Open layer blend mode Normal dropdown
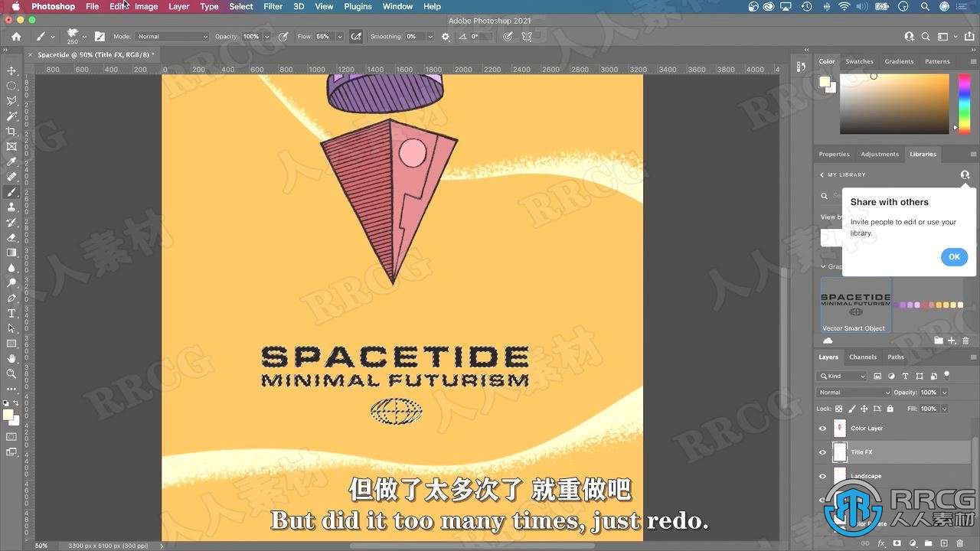The height and width of the screenshot is (551, 980). 854,393
